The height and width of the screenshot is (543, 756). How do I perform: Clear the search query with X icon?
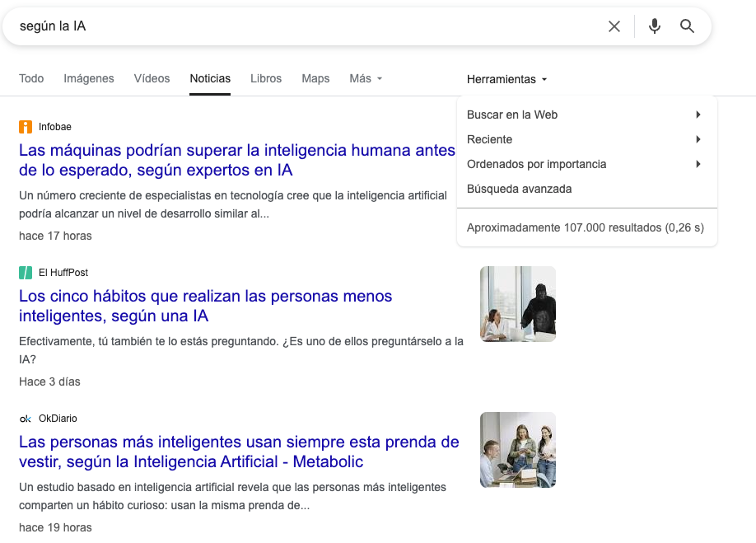coord(614,26)
